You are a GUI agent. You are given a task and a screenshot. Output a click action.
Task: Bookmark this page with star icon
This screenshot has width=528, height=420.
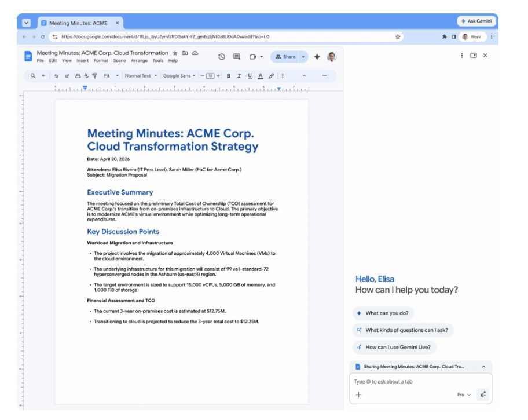click(398, 36)
